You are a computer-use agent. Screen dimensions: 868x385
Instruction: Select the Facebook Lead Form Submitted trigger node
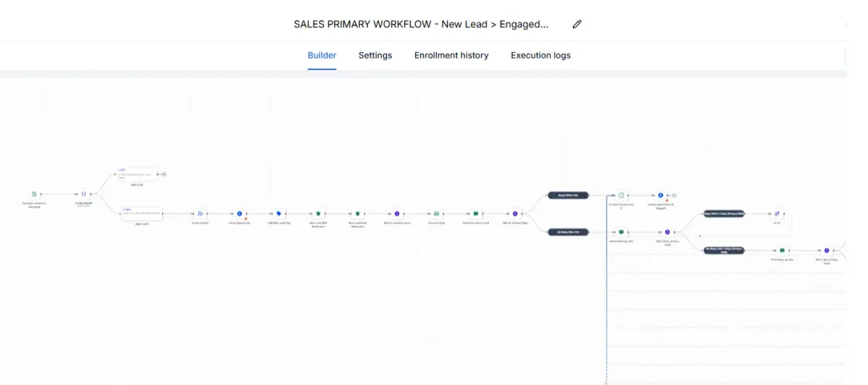click(34, 194)
